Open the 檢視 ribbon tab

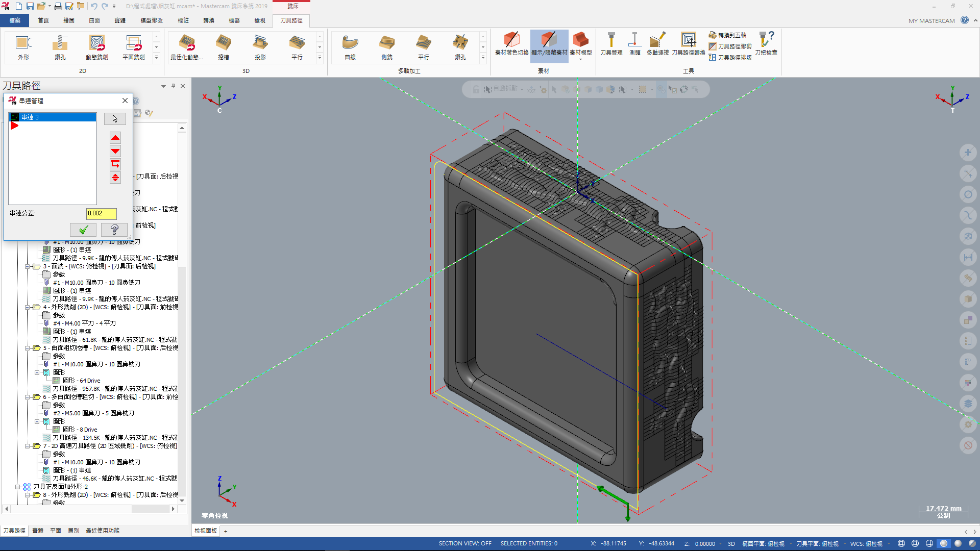[x=260, y=20]
